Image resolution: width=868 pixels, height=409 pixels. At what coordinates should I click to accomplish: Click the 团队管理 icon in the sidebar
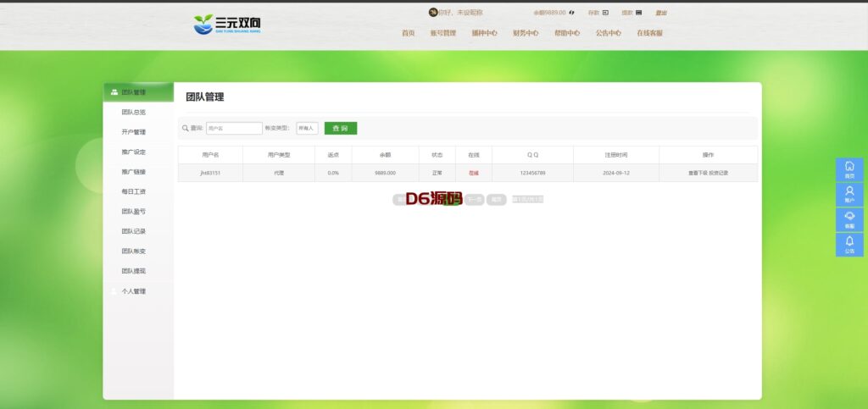(x=114, y=92)
